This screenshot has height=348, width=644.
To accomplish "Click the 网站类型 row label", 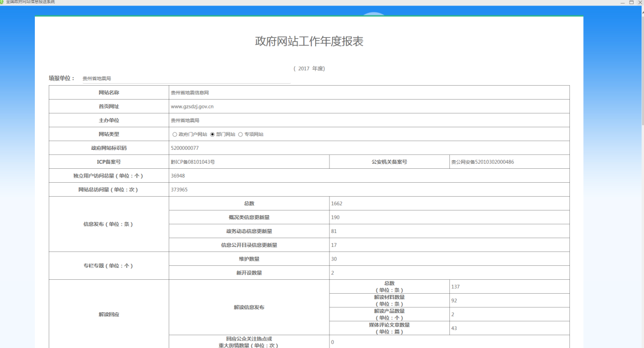I will pyautogui.click(x=109, y=134).
